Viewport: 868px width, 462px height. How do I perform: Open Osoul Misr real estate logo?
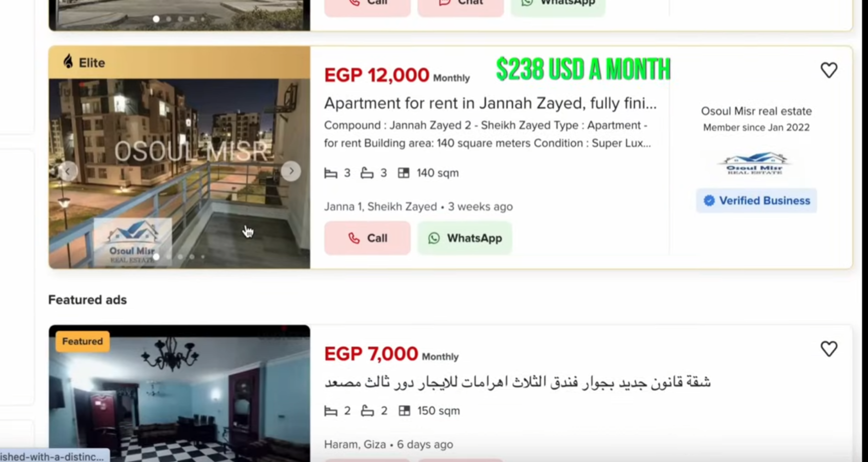755,163
